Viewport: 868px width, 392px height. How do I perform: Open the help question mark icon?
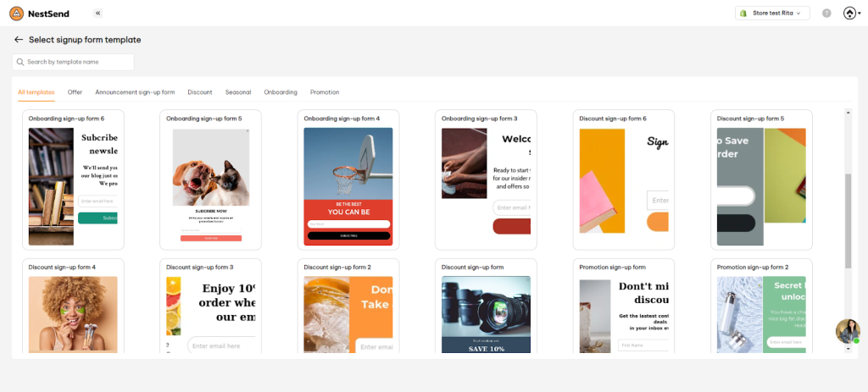tap(826, 14)
